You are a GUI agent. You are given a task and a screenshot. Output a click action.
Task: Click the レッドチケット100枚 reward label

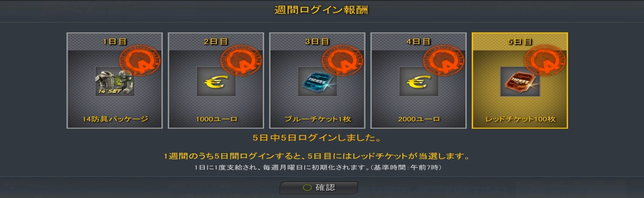click(521, 119)
